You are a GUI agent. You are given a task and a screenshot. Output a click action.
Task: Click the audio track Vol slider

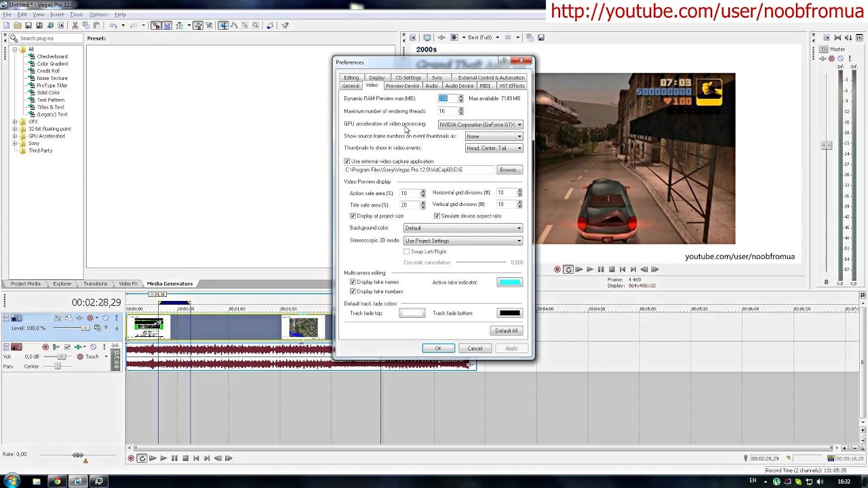61,357
